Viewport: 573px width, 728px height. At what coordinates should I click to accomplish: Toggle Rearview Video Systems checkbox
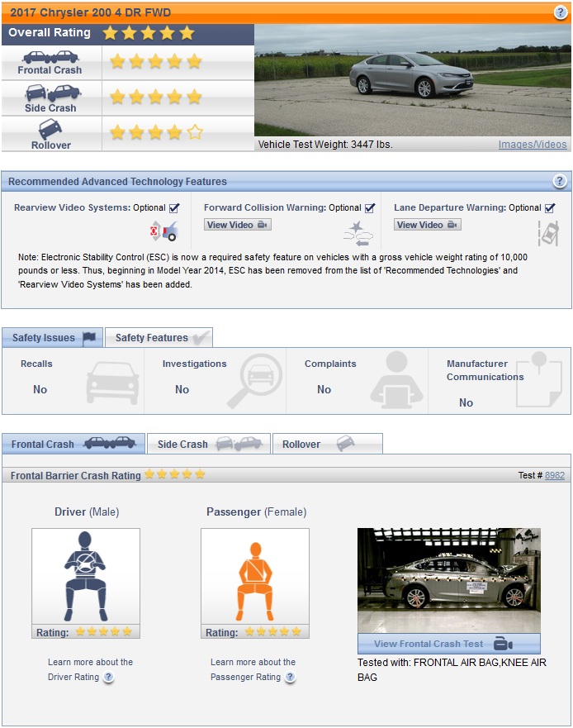coord(174,208)
